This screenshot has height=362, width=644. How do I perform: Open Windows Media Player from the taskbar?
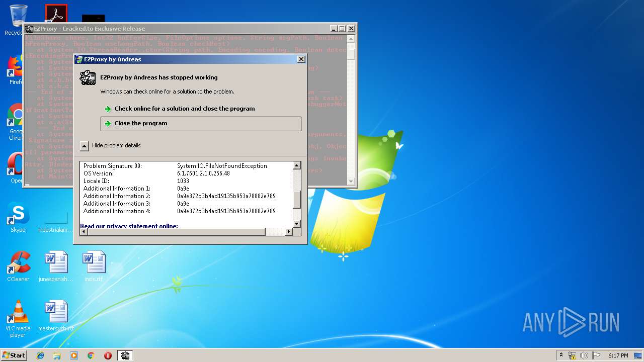[x=74, y=355]
